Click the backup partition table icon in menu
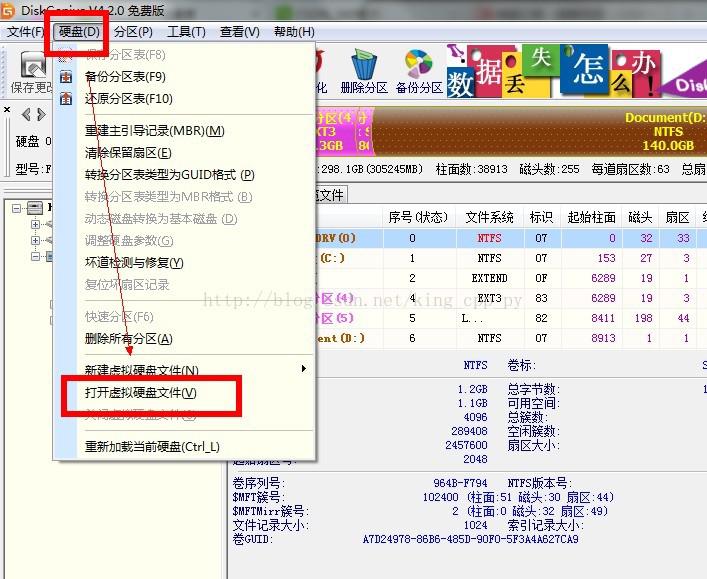707x579 pixels. point(66,77)
